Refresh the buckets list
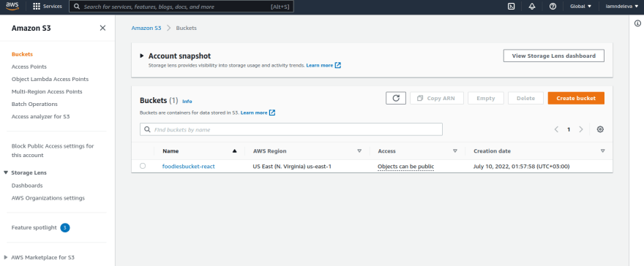This screenshot has width=644, height=266. click(x=396, y=99)
